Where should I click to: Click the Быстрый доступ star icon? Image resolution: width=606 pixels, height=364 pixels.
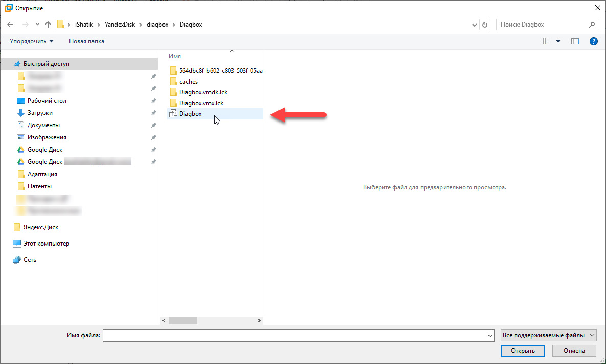pyautogui.click(x=17, y=64)
